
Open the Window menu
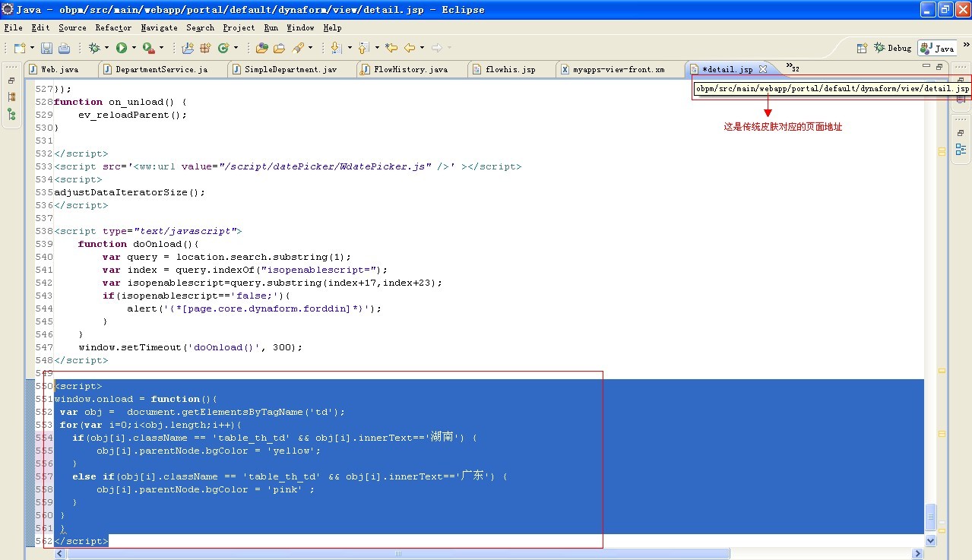pos(300,28)
